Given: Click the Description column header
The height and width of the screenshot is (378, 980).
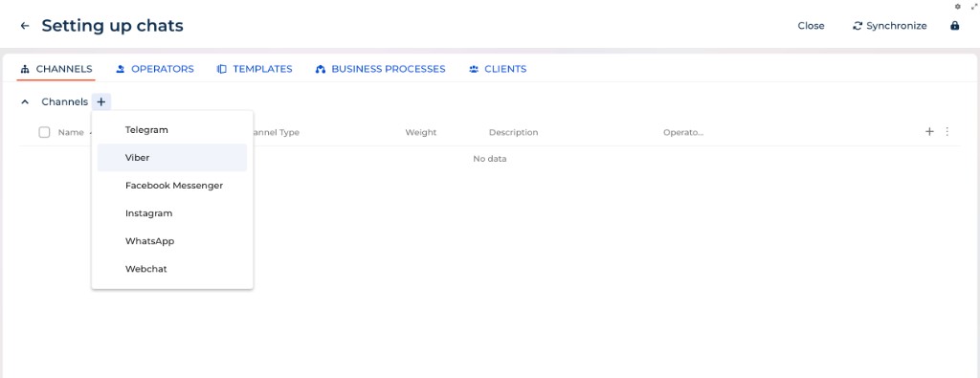Looking at the screenshot, I should click(x=513, y=132).
